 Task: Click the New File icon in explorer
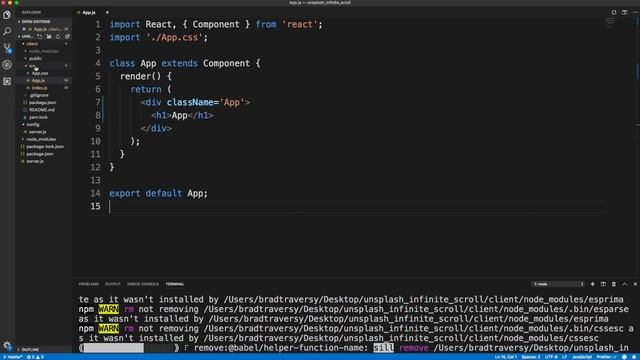[x=40, y=36]
